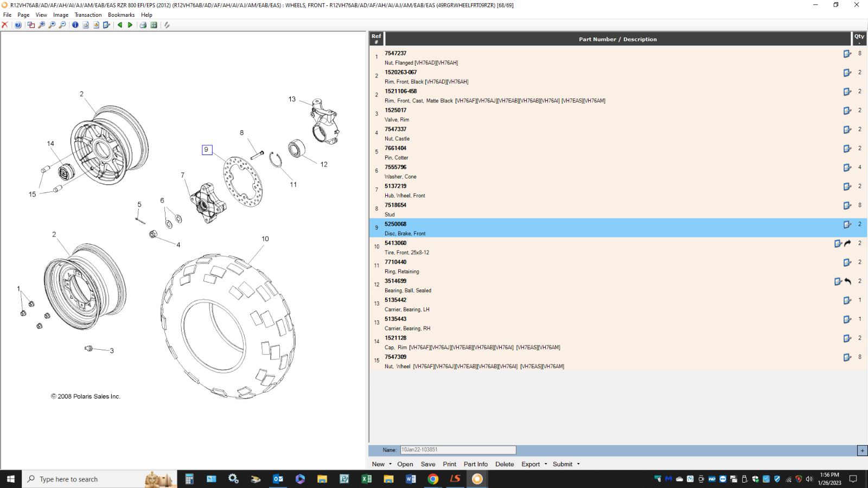868x488 pixels.
Task: Expand the Export dropdown arrow
Action: point(546,464)
